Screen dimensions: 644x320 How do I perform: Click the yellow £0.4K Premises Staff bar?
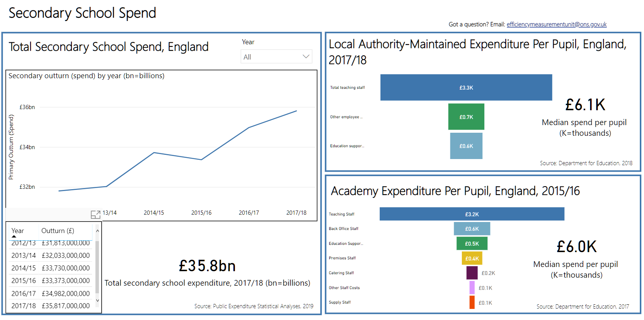click(472, 258)
